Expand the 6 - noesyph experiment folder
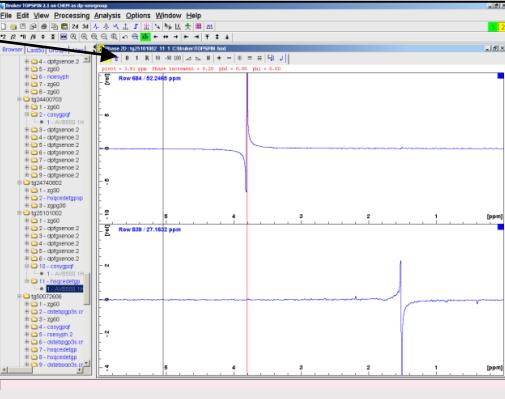The height and width of the screenshot is (399, 505). (27, 77)
